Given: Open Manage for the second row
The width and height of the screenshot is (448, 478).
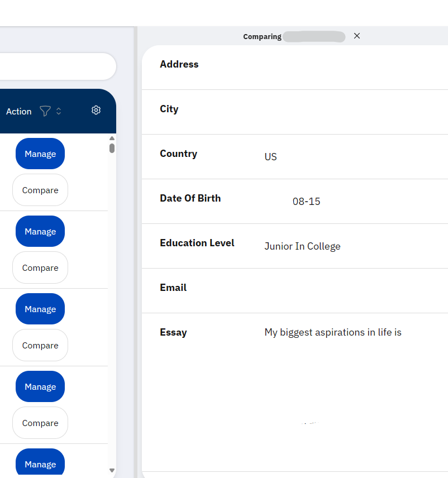Looking at the screenshot, I should tap(40, 232).
